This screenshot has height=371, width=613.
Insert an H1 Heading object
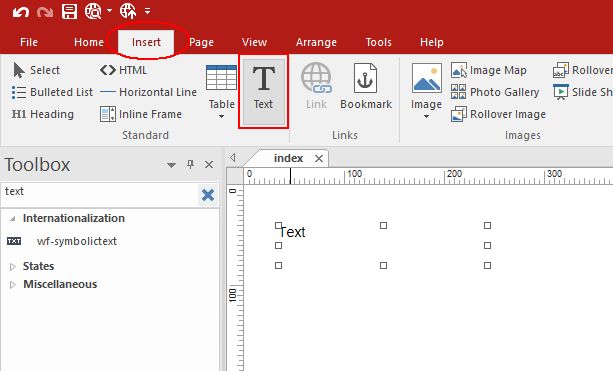[x=43, y=114]
